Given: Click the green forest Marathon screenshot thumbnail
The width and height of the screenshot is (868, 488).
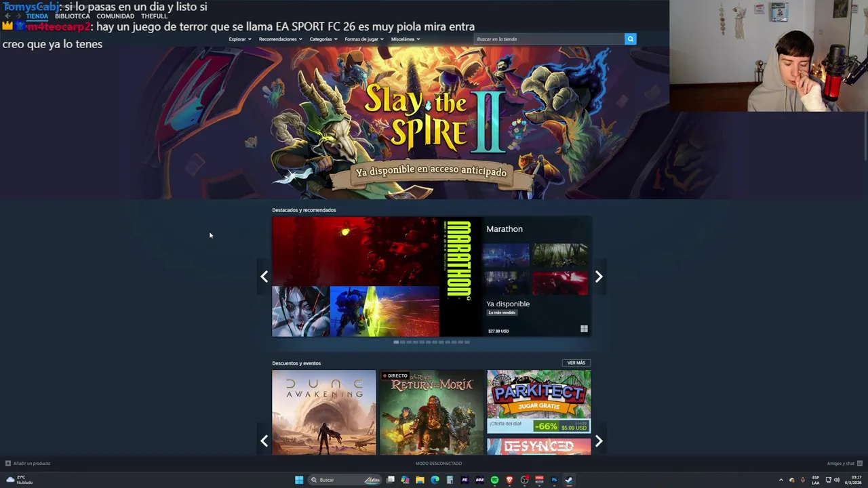Looking at the screenshot, I should click(x=560, y=256).
